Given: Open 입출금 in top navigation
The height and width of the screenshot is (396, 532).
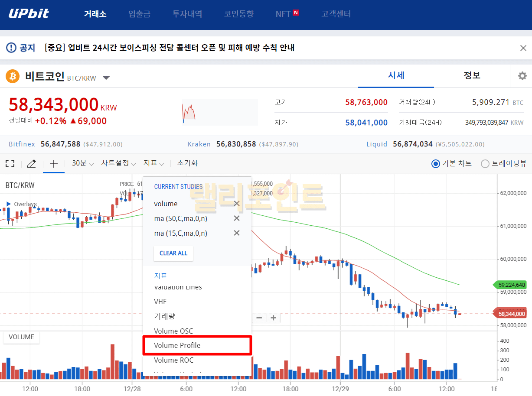Looking at the screenshot, I should 139,14.
